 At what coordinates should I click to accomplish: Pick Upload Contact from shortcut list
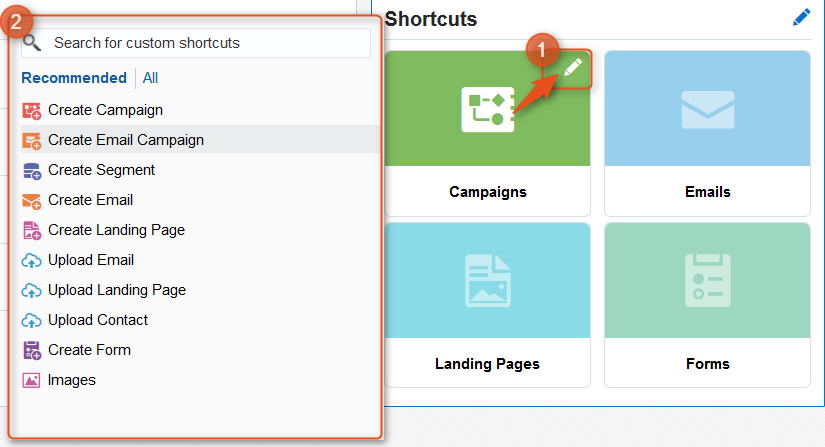pos(98,320)
